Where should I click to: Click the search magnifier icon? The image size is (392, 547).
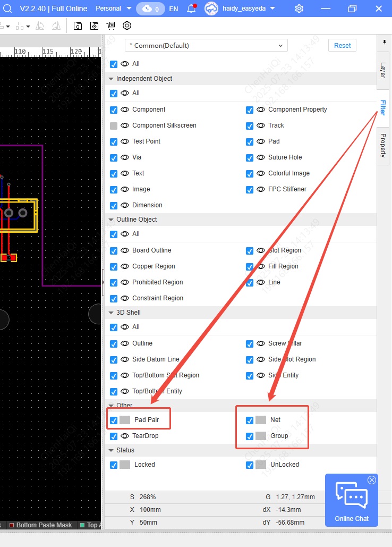click(x=6, y=9)
